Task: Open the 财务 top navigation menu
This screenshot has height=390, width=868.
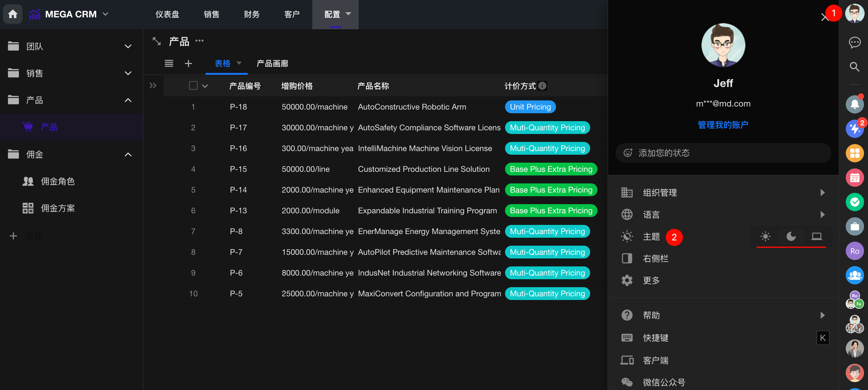Action: click(x=251, y=14)
